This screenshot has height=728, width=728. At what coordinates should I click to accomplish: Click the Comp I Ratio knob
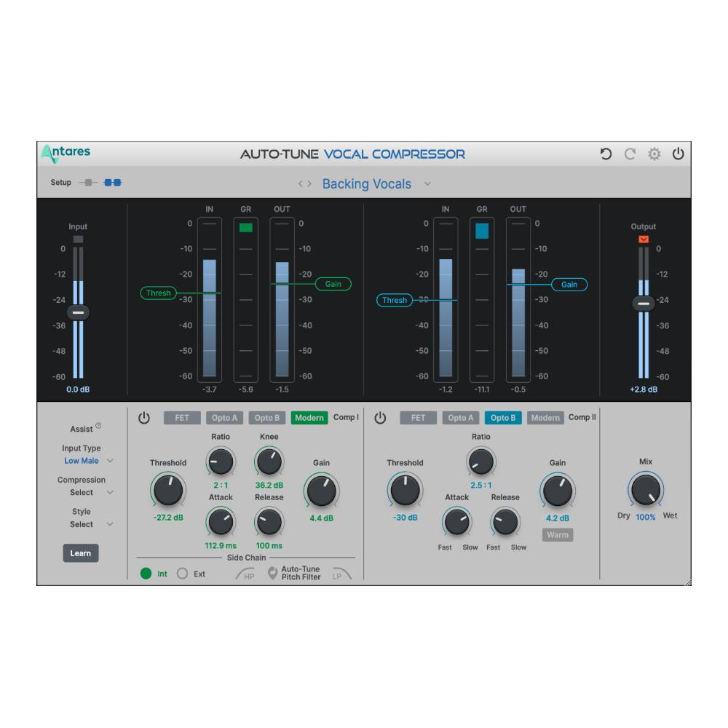[221, 462]
